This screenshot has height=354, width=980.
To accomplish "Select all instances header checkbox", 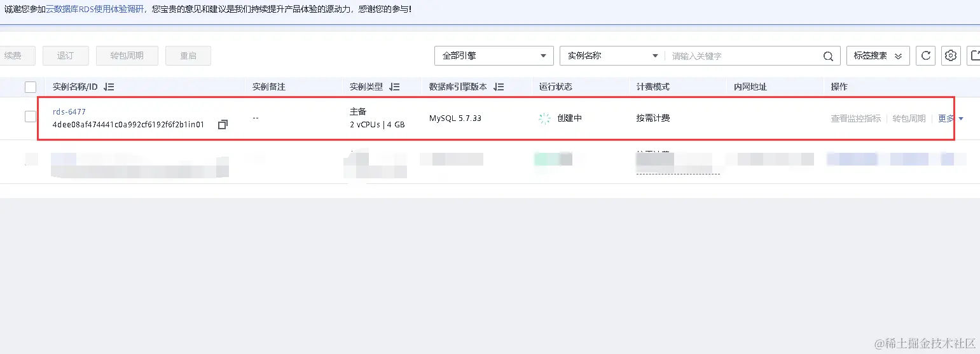I will click(31, 87).
